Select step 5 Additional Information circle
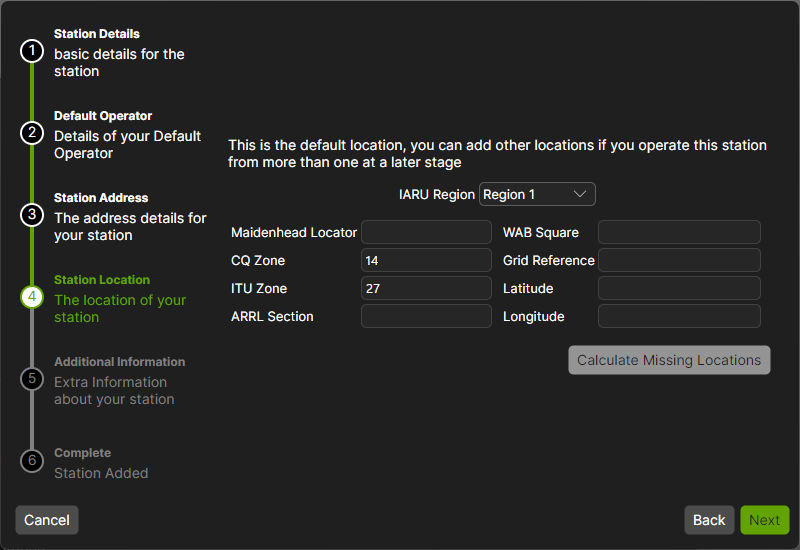 pos(32,379)
